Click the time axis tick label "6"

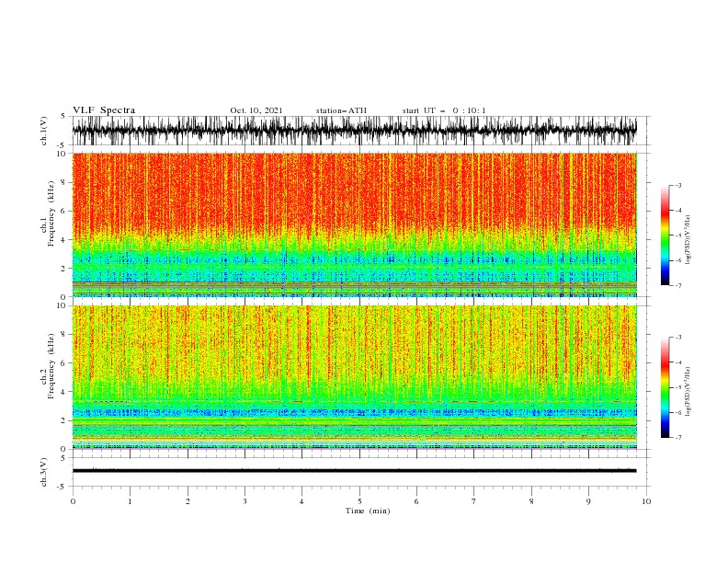[x=416, y=501]
